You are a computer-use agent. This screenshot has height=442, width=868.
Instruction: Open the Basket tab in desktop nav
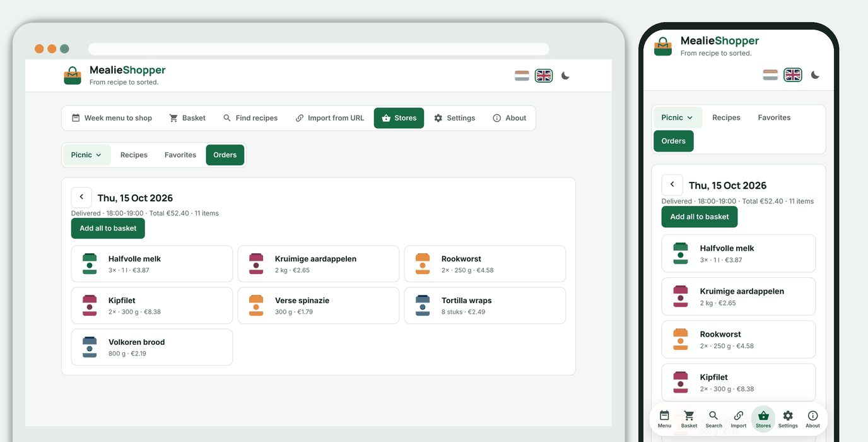click(x=187, y=118)
